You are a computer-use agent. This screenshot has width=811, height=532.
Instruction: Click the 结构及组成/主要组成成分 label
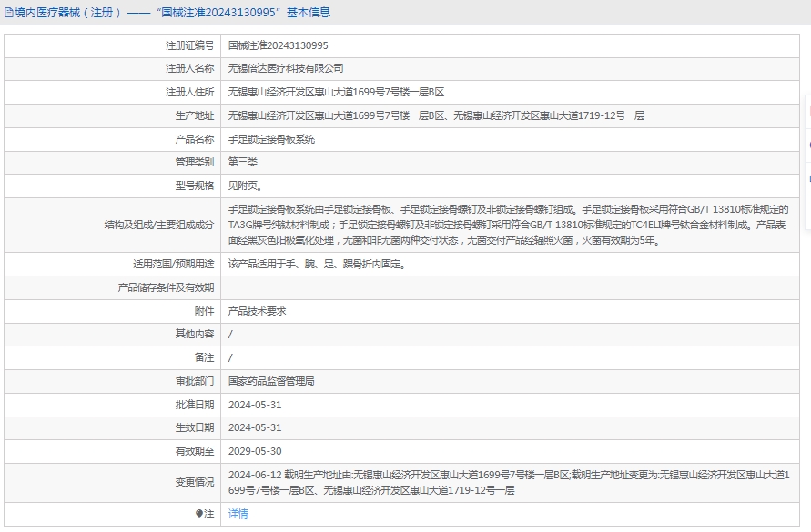(x=159, y=225)
